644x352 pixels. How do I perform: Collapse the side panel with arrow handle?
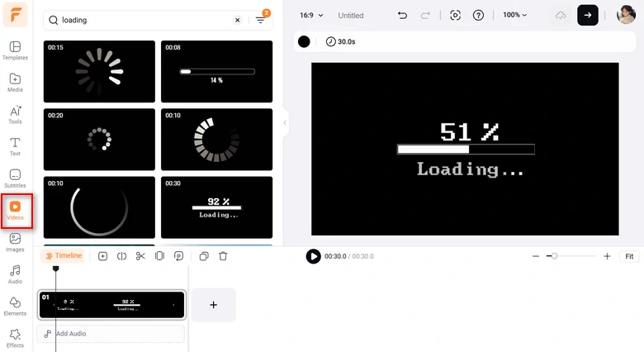click(x=285, y=122)
